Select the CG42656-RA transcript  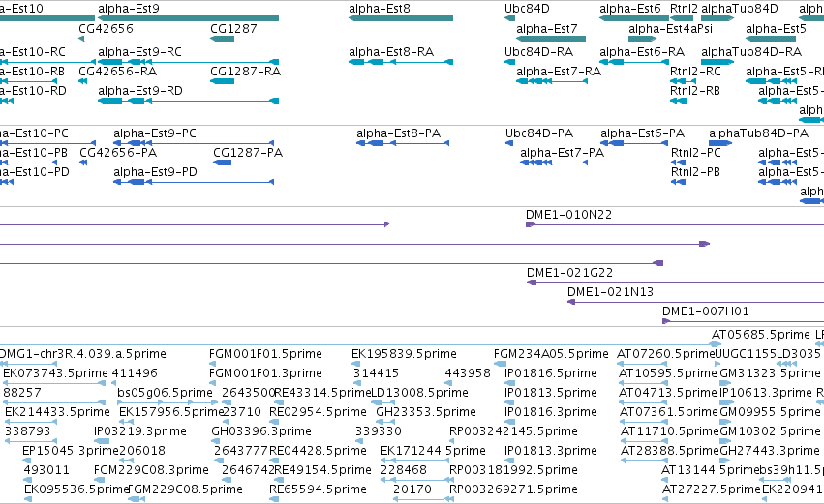point(82,81)
